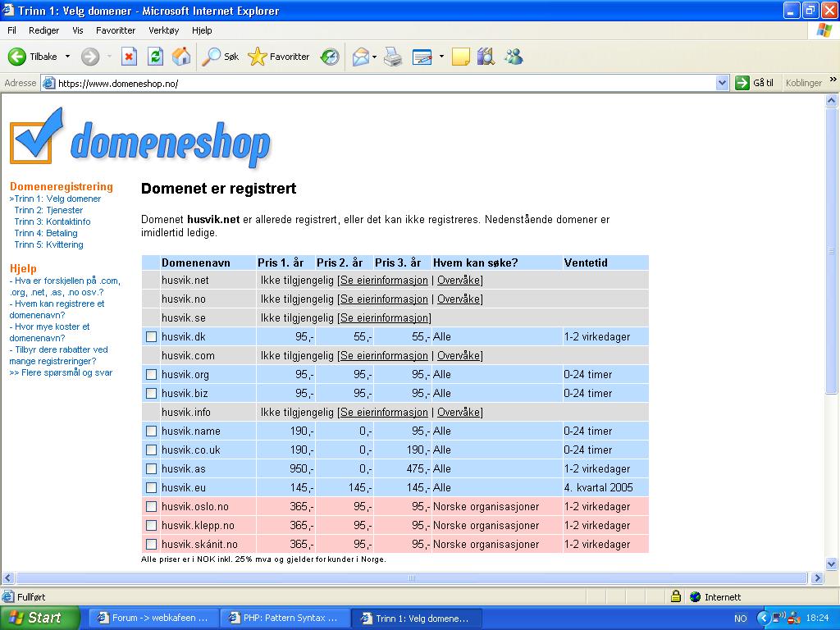Switch to Forum -> webkafeen taskbar window
840x630 pixels.
coord(152,619)
